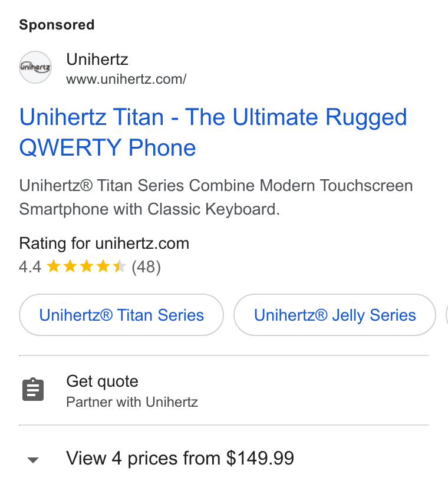Expand the View 4 prices from $149.99 row
Image resolution: width=448 pixels, height=494 pixels.
[x=223, y=459]
